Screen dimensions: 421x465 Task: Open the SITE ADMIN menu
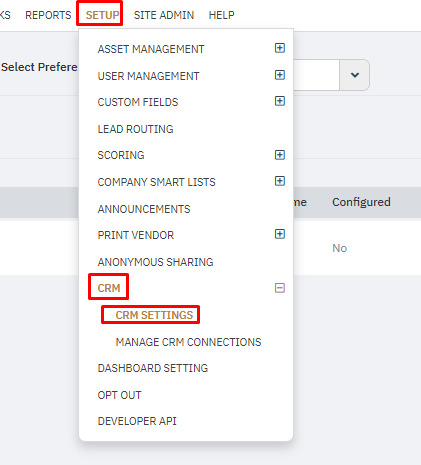(x=164, y=15)
